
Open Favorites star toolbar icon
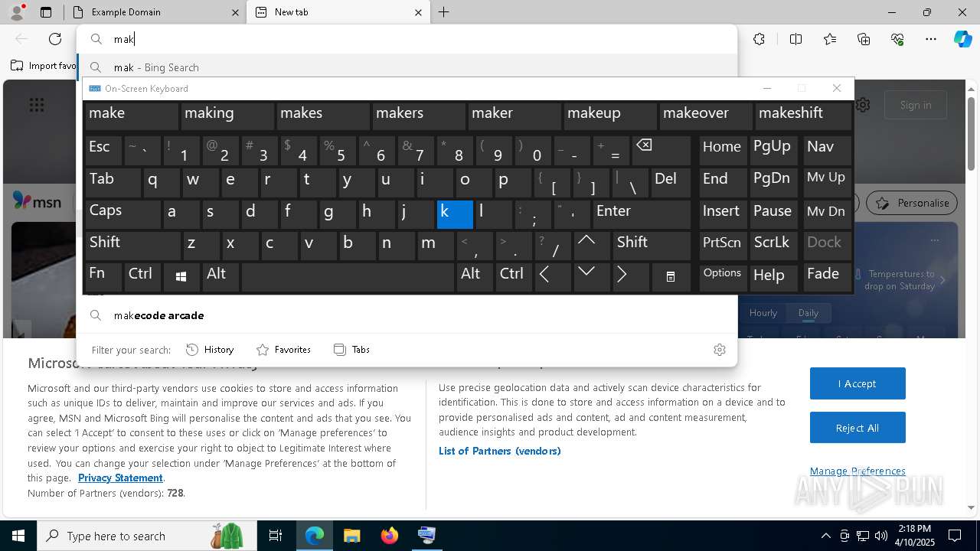pos(830,39)
